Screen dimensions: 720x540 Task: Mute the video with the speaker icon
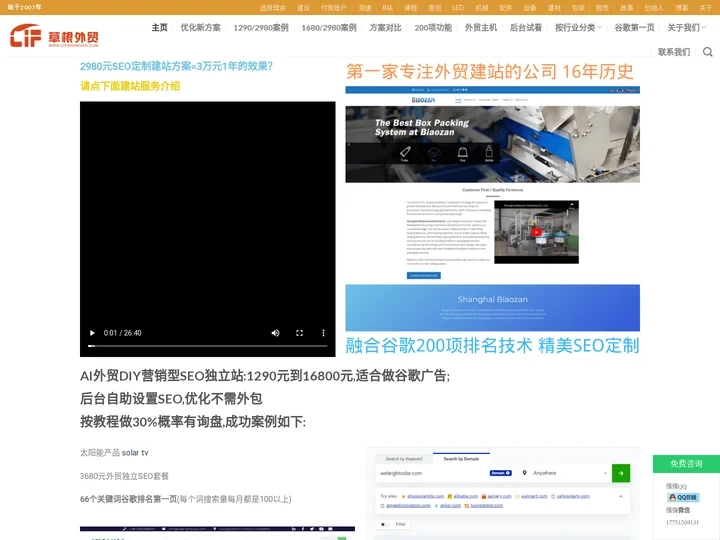pyautogui.click(x=276, y=333)
